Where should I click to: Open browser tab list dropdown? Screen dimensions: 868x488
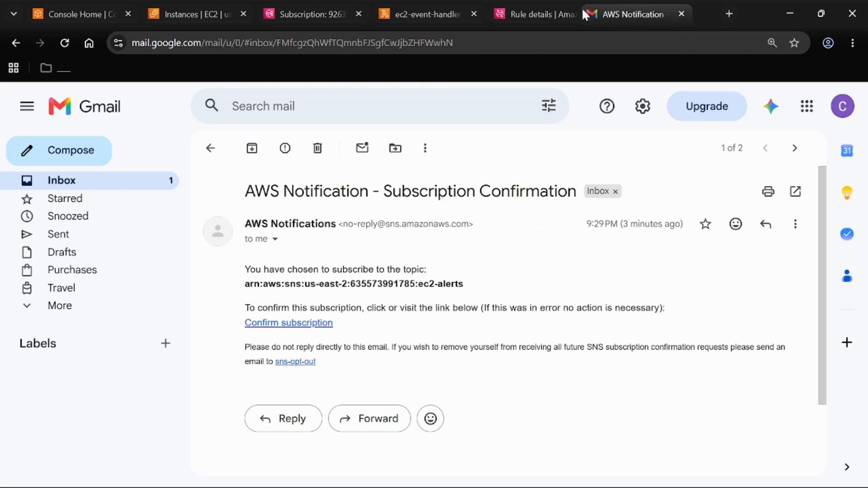14,14
